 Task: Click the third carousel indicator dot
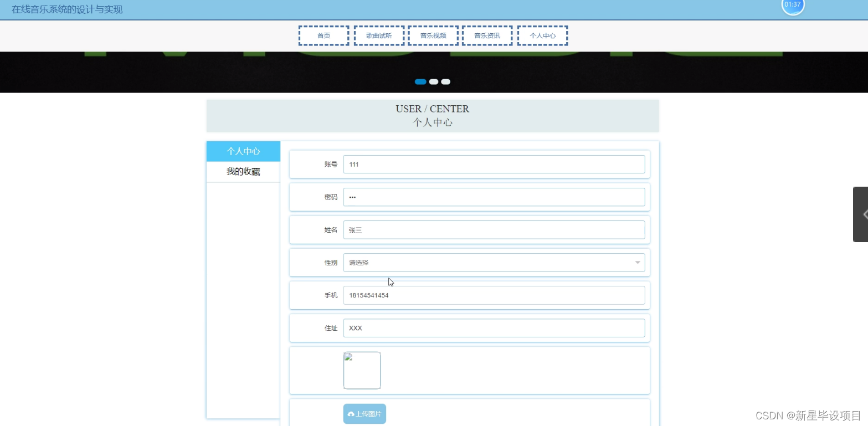tap(445, 81)
